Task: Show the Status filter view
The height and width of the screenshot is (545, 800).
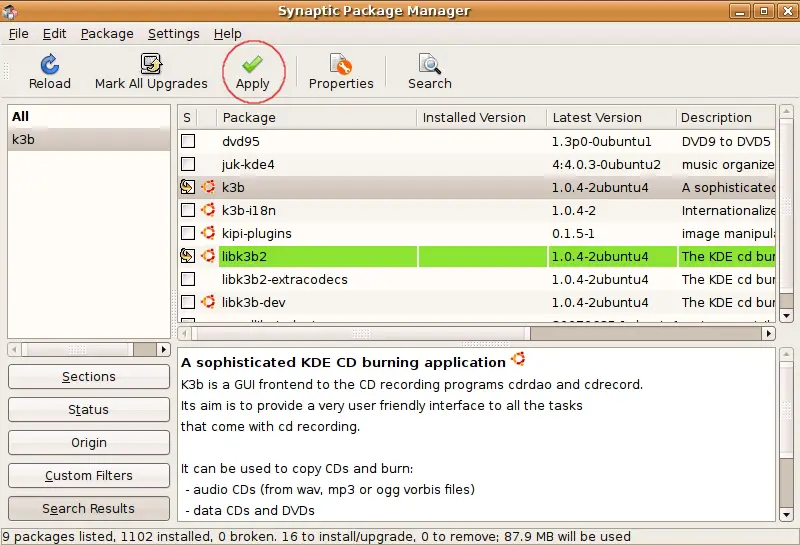Action: 89,409
